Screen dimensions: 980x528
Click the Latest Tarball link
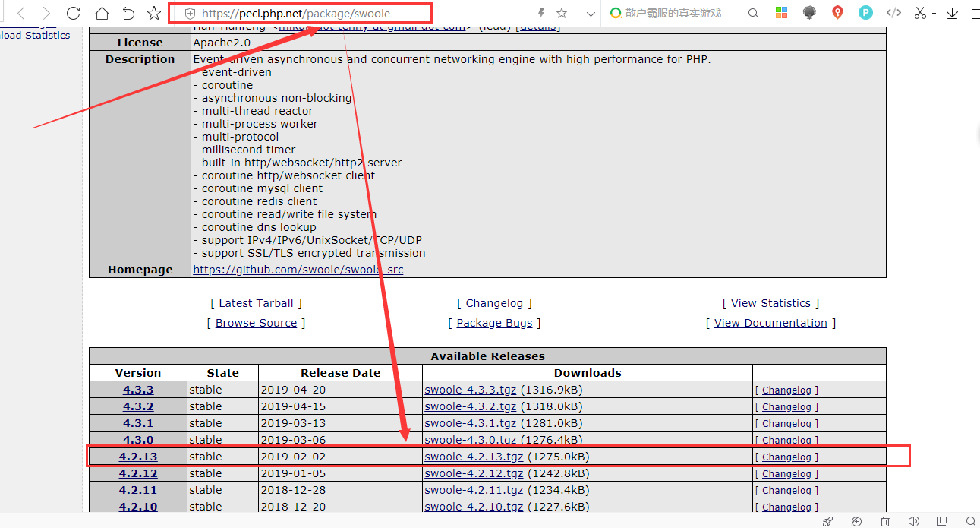tap(256, 303)
